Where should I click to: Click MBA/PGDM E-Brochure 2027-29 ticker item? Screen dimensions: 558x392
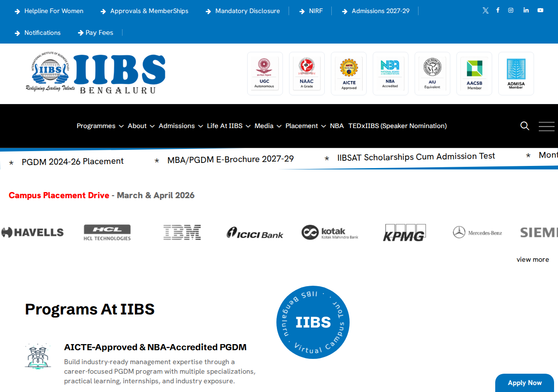(231, 159)
